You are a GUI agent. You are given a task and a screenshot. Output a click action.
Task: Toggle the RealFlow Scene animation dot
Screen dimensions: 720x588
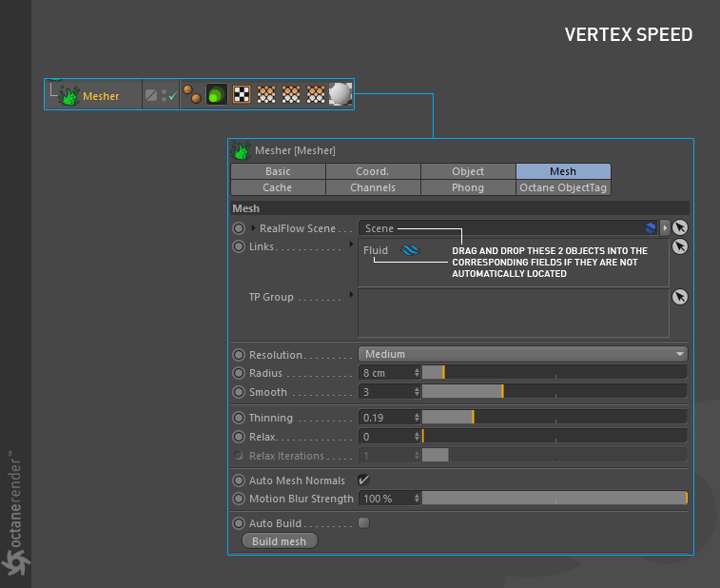coord(239,228)
